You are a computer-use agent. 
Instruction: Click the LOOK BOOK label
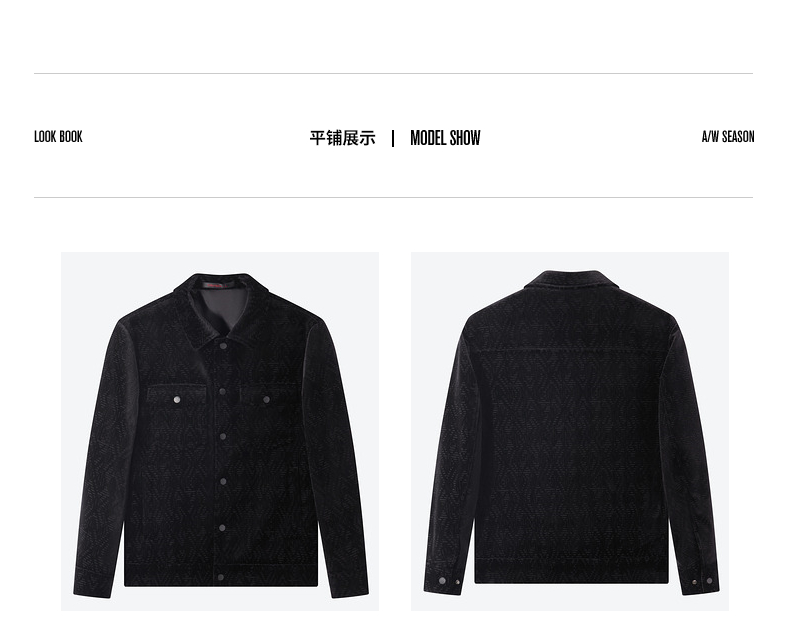click(x=58, y=136)
